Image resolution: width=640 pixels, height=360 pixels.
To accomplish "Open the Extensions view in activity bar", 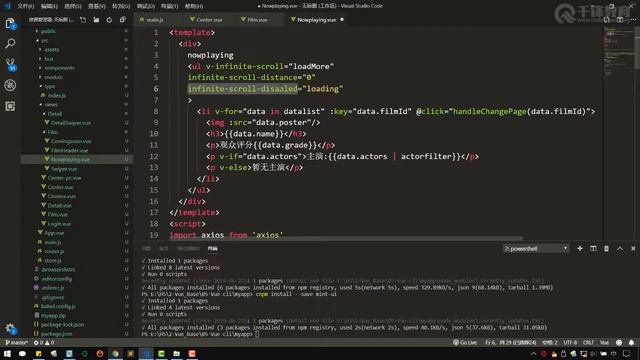I will [10, 106].
